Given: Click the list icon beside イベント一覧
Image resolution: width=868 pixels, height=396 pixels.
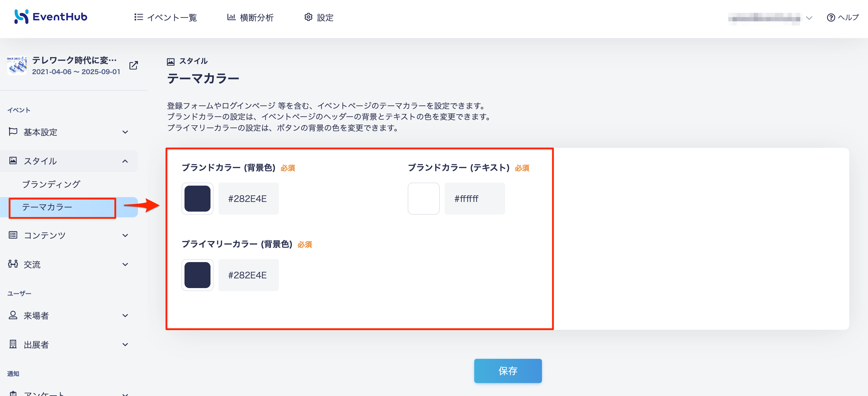Looking at the screenshot, I should tap(139, 17).
